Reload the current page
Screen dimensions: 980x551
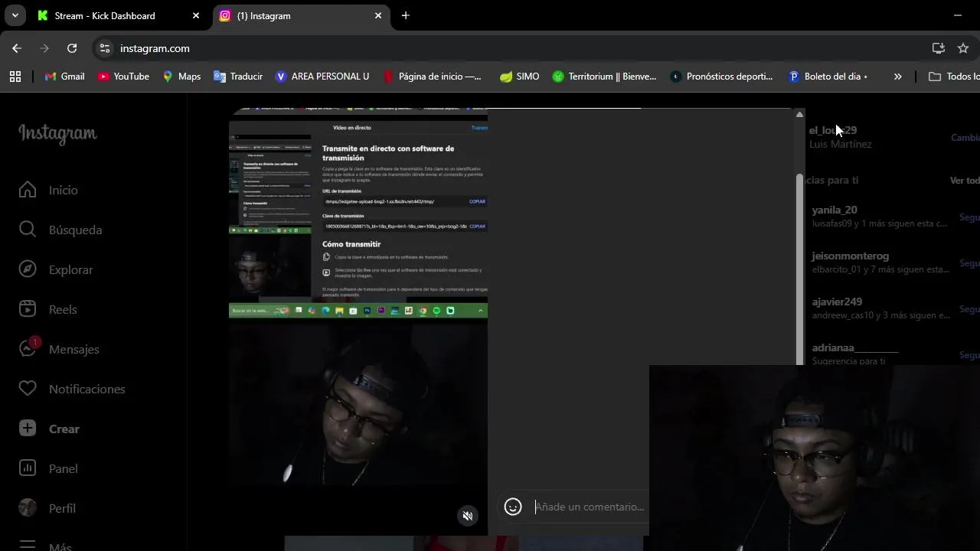coord(72,48)
